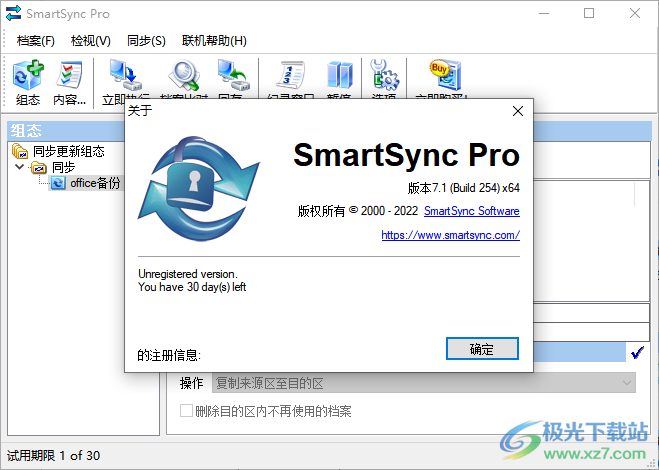Close the 关于 About dialog
Screen dimensions: 659x470
pyautogui.click(x=518, y=111)
